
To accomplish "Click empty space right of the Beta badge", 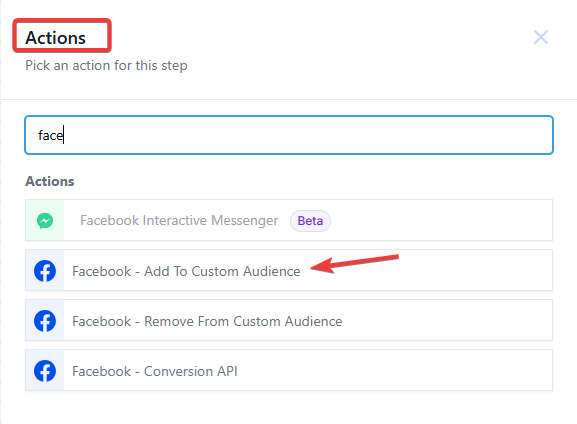I will [442, 220].
